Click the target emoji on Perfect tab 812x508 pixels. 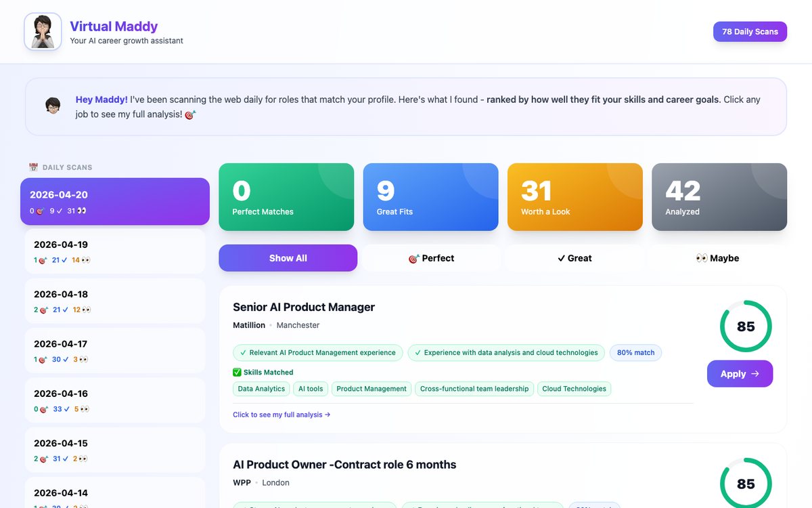tap(414, 258)
